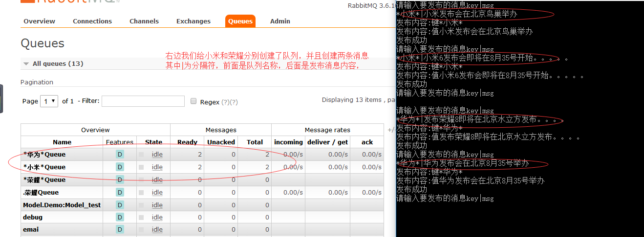This screenshot has height=237, width=644.
Task: Select the Queues tab
Action: coord(240,21)
